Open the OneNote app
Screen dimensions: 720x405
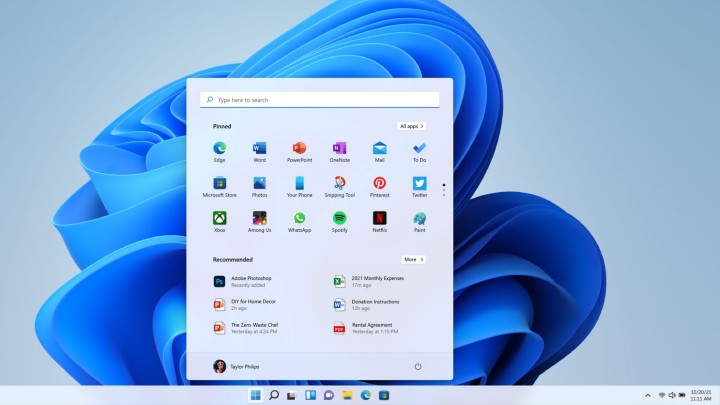[339, 152]
